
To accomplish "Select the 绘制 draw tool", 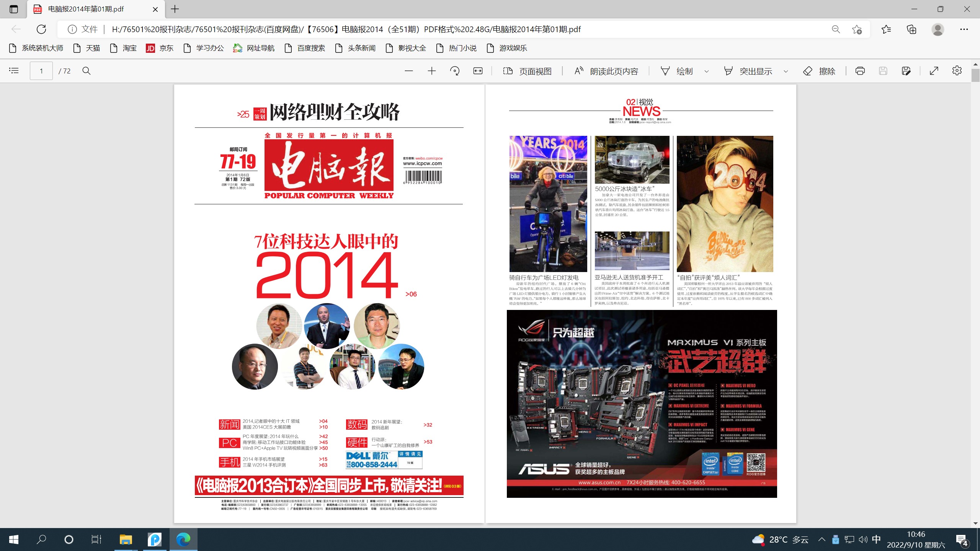I will pos(677,71).
